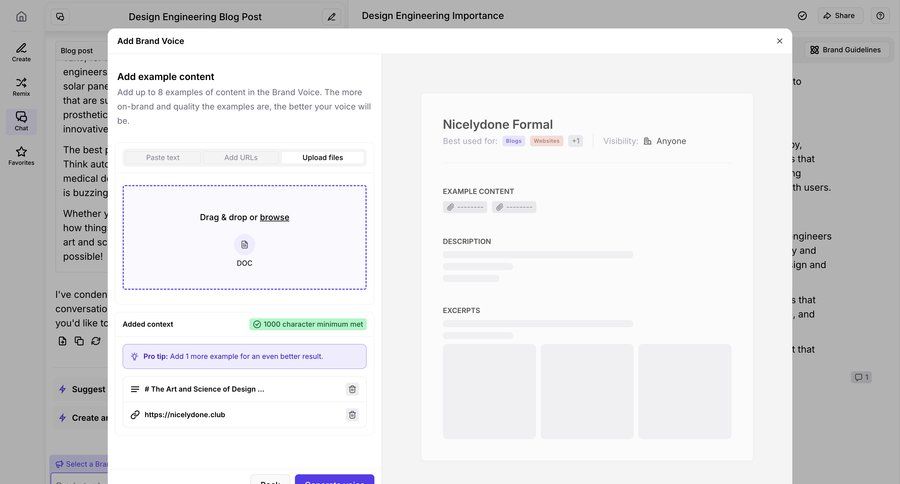Image resolution: width=900 pixels, height=484 pixels.
Task: Click the chat history icon beside title
Action: click(x=60, y=17)
